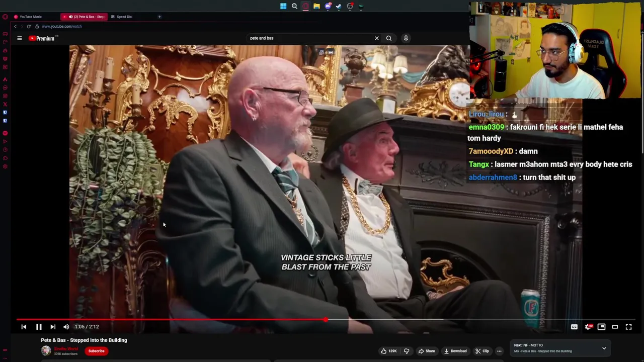Open X (Twitter) in the sidebar
Screen dimensions: 644x362
pos(5,104)
